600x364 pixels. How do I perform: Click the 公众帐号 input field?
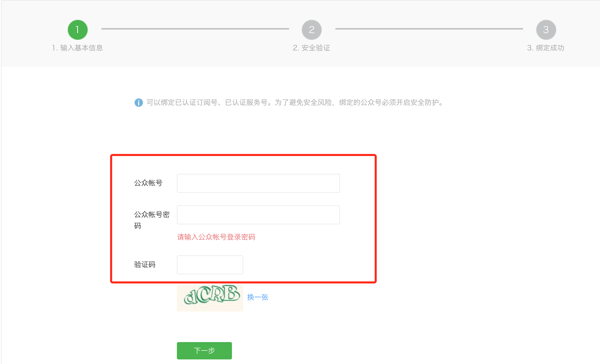(258, 183)
